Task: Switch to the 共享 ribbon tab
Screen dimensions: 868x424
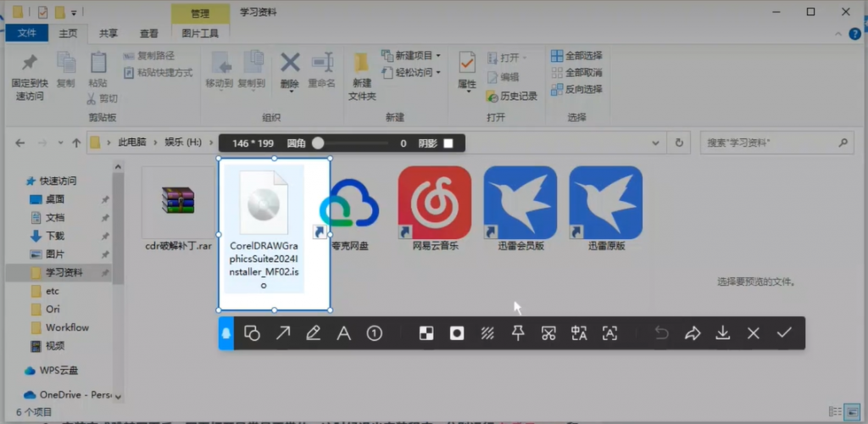Action: click(108, 33)
